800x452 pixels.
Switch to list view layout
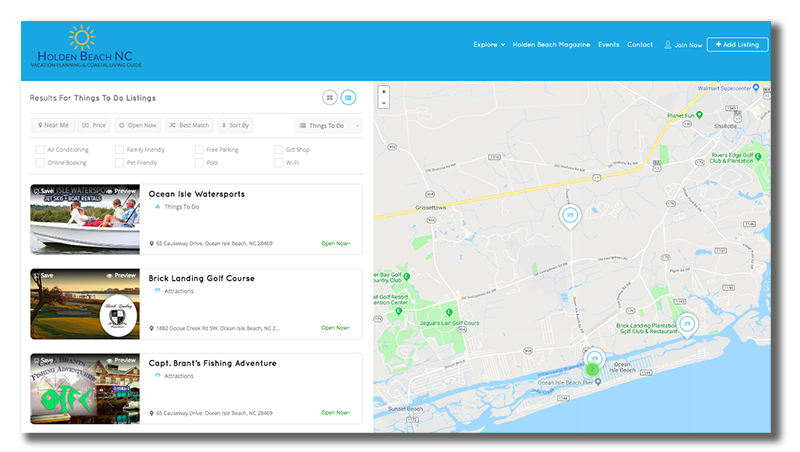[x=348, y=98]
